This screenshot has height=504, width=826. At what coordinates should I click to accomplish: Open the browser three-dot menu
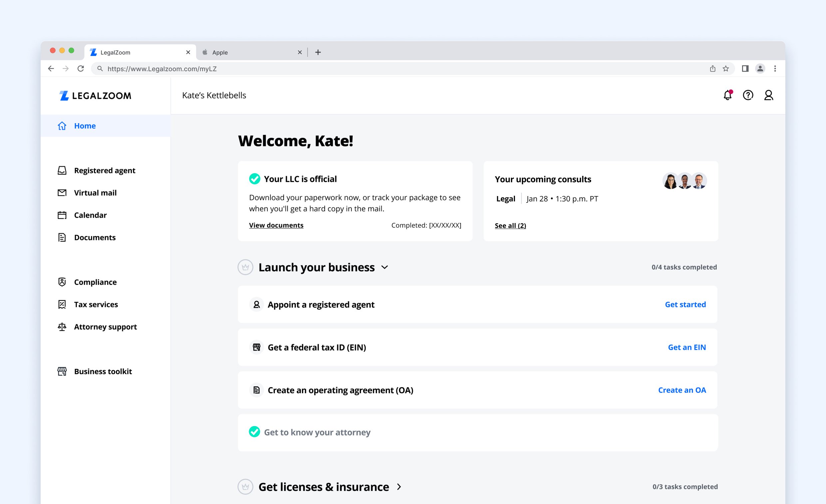point(775,69)
